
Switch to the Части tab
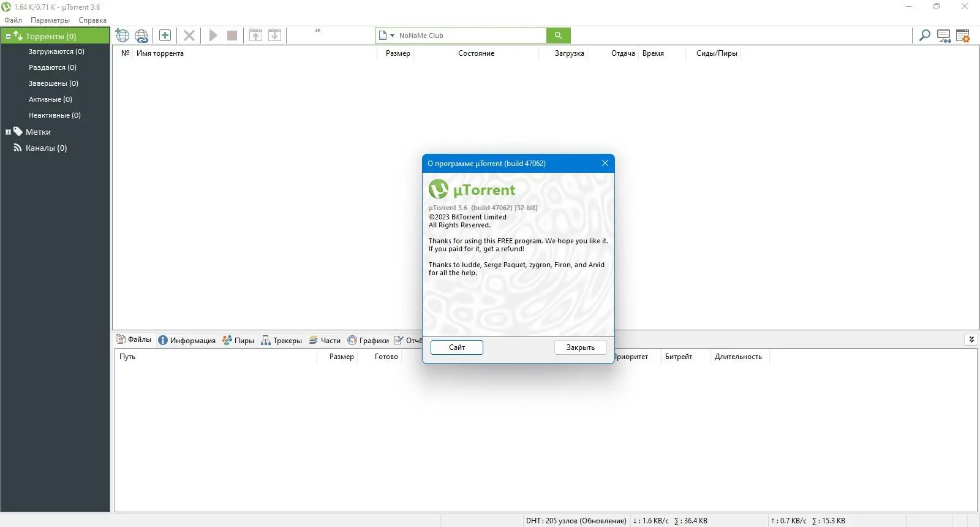coord(325,340)
